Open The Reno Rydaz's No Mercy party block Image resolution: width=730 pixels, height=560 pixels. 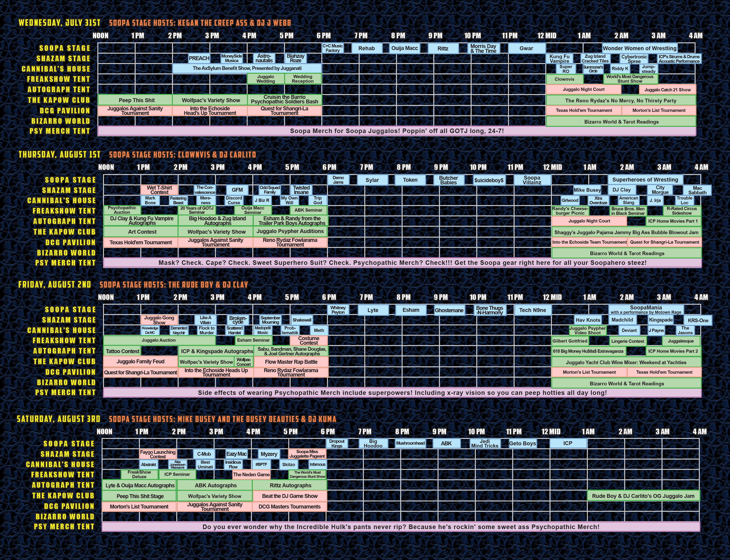tap(621, 100)
